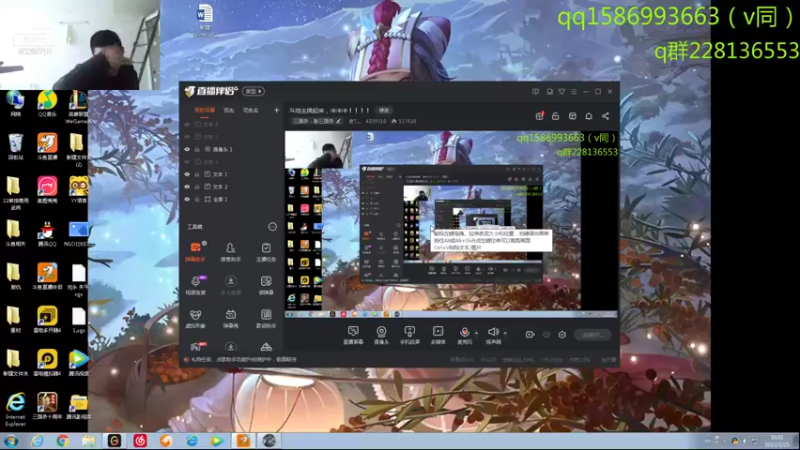800x450 pixels.
Task: Open the 房管助手 tool
Action: tap(231, 252)
